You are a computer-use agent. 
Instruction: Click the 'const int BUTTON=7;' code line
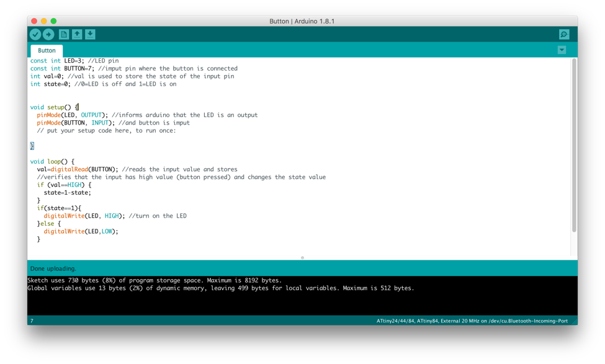(134, 68)
